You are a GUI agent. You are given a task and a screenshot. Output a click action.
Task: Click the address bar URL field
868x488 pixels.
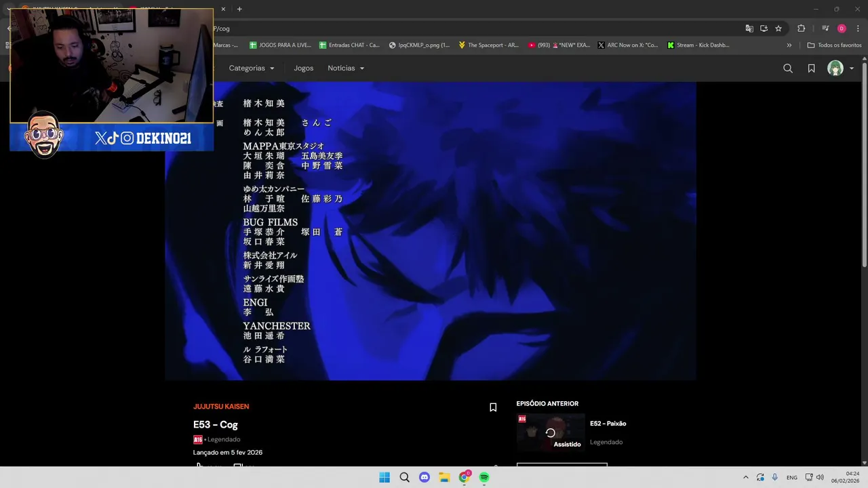[475, 28]
